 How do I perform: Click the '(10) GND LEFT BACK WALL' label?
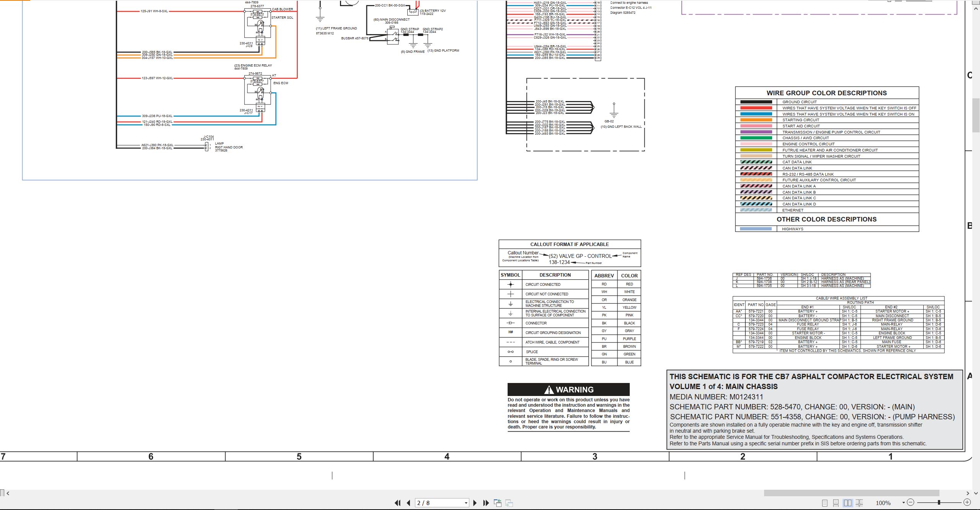[x=621, y=127]
